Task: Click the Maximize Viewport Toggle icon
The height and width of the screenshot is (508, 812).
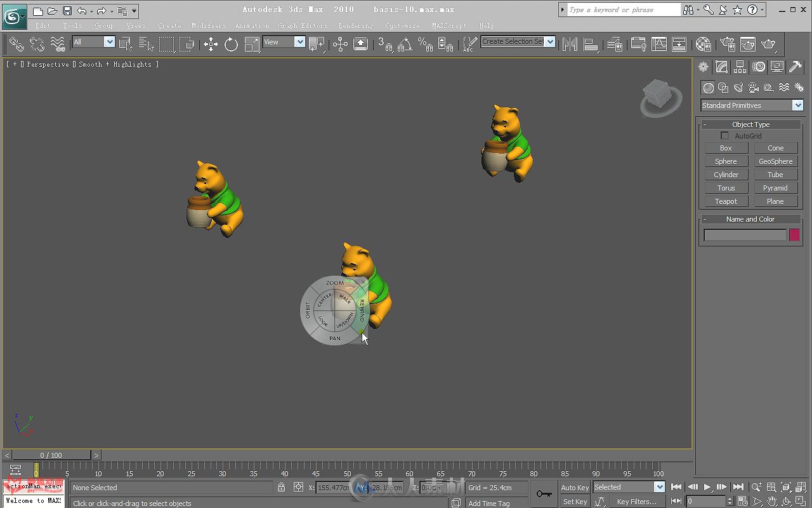Action: [800, 502]
